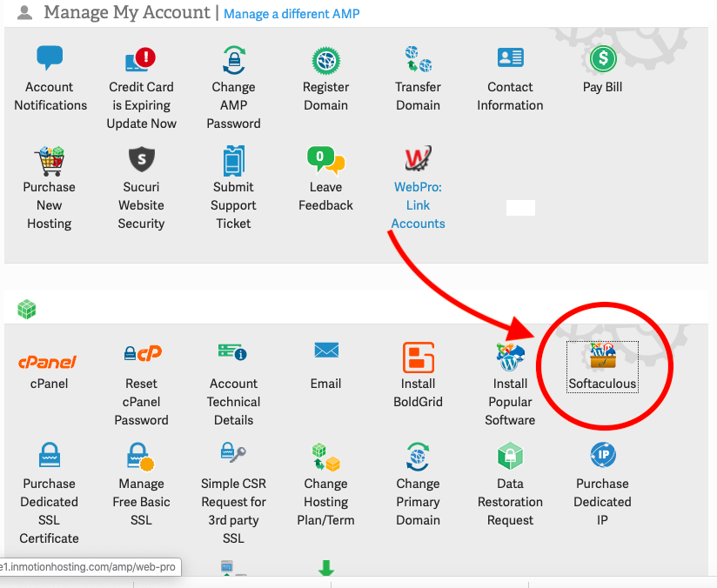
Task: Click the Data Restoration Request label
Action: click(x=510, y=502)
